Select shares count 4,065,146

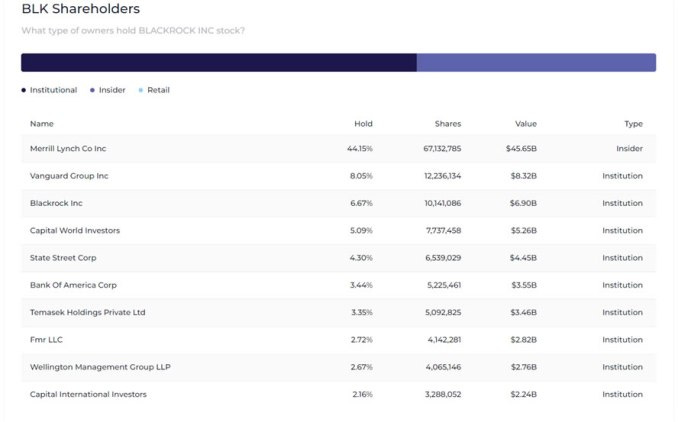point(443,367)
